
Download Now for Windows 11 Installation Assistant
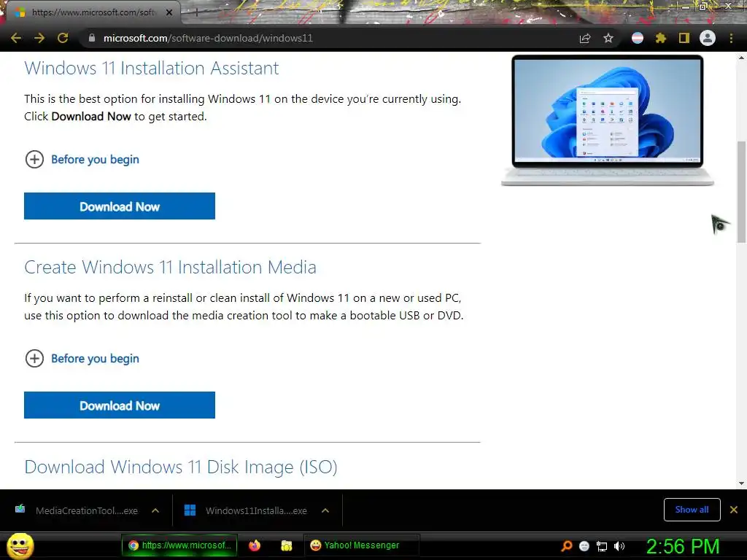[x=120, y=206]
